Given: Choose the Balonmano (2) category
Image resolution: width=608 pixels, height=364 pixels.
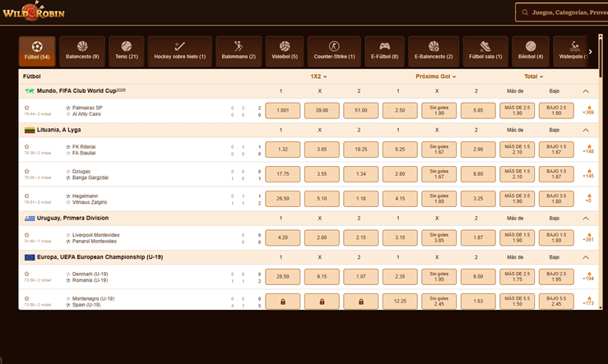Looking at the screenshot, I should click(239, 51).
